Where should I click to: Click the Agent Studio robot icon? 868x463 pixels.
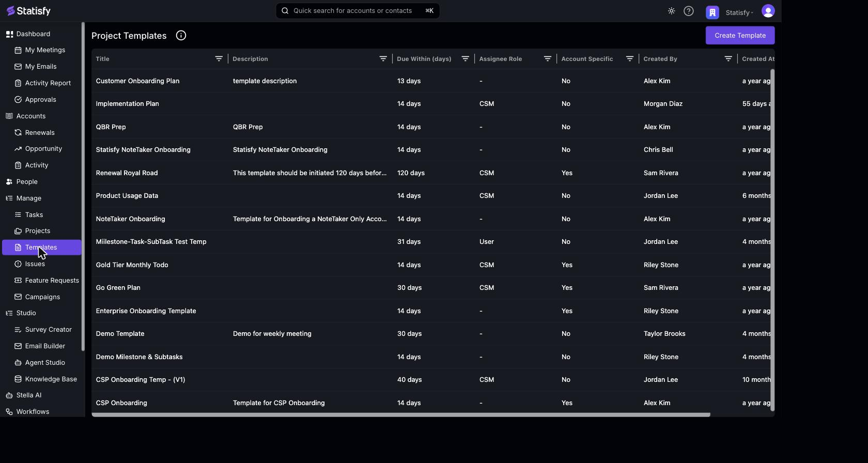coord(18,363)
